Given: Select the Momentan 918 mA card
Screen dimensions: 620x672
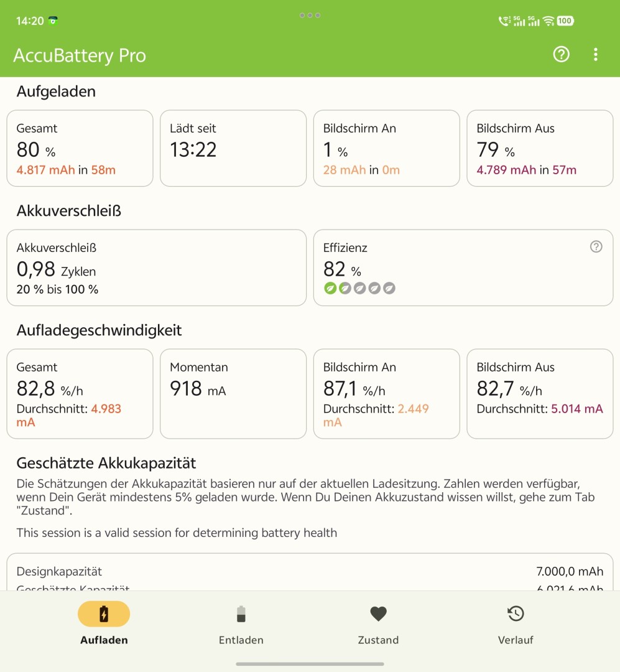Looking at the screenshot, I should click(233, 394).
